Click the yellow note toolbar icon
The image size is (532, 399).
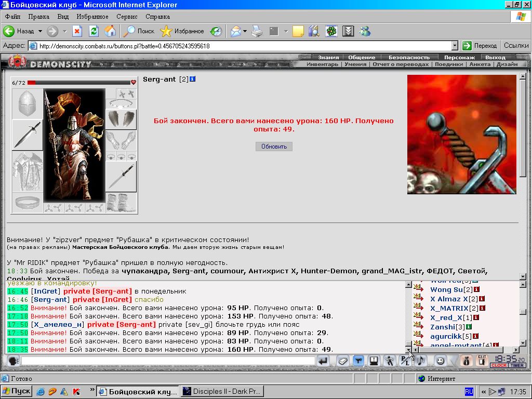(x=298, y=31)
